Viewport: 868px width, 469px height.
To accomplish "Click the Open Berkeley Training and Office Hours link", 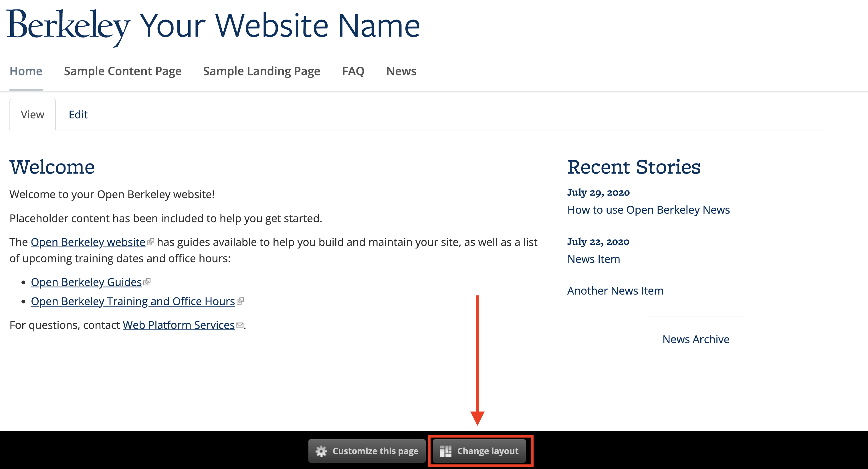I will (x=133, y=300).
